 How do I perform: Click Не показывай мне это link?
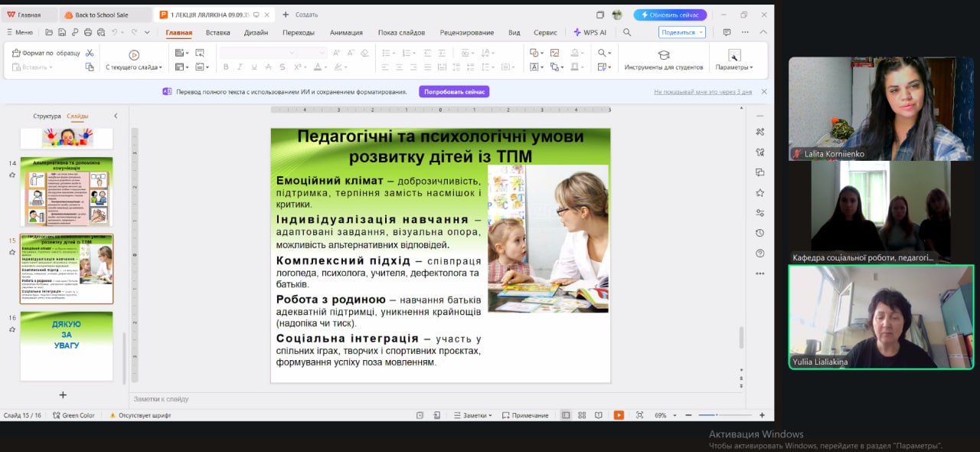coord(703,92)
